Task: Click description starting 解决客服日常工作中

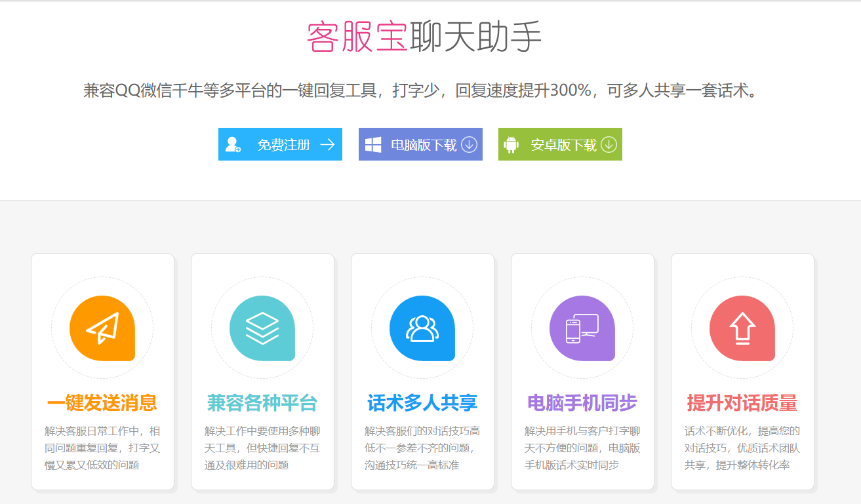Action: coord(102,448)
